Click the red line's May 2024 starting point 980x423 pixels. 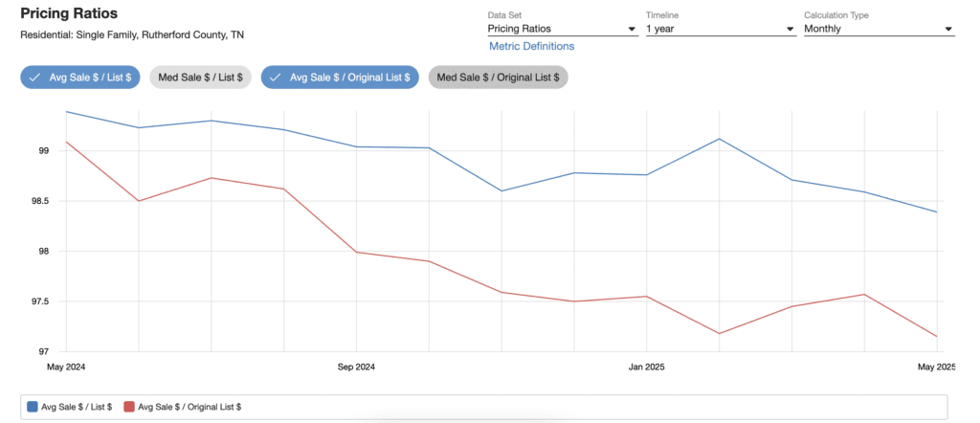pyautogui.click(x=66, y=142)
